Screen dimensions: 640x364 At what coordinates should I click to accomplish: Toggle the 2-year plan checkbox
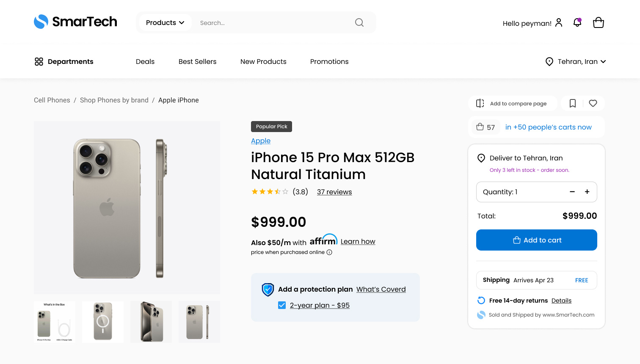click(282, 305)
